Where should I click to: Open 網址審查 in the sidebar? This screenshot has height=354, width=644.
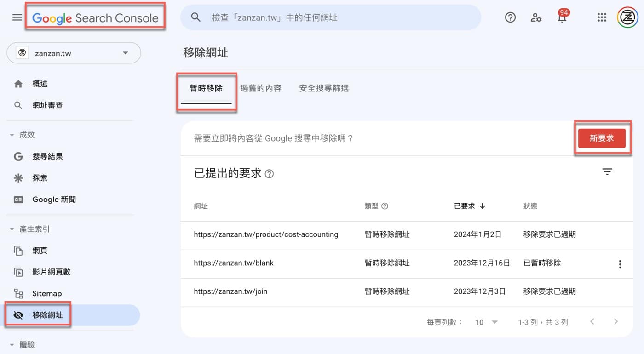coord(47,105)
